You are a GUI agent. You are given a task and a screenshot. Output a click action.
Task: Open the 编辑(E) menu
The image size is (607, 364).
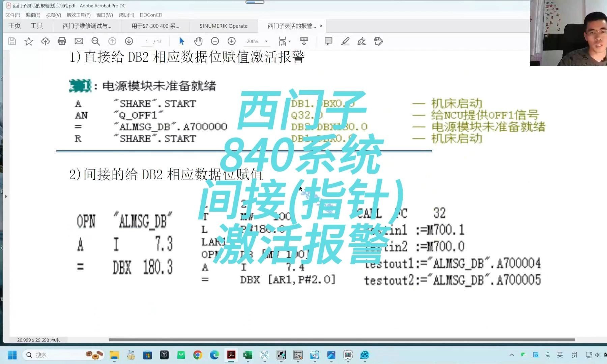(33, 15)
